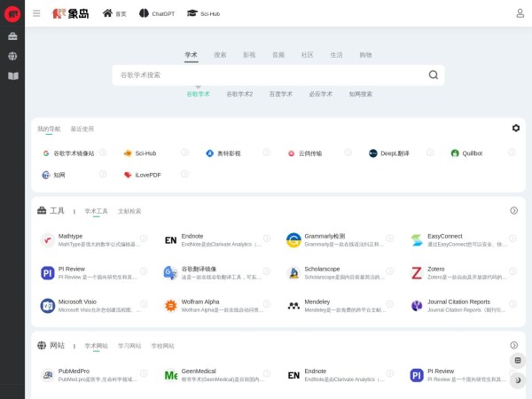Open GeenMedical icon
This screenshot has height=399, width=532.
click(x=170, y=375)
